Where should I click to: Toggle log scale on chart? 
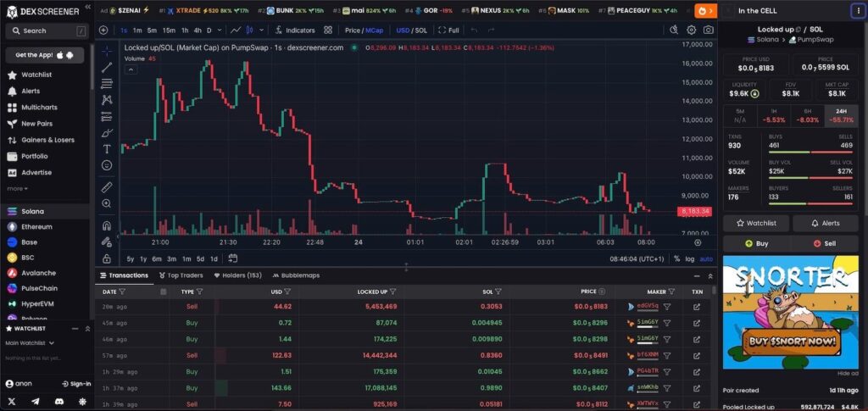click(x=689, y=258)
